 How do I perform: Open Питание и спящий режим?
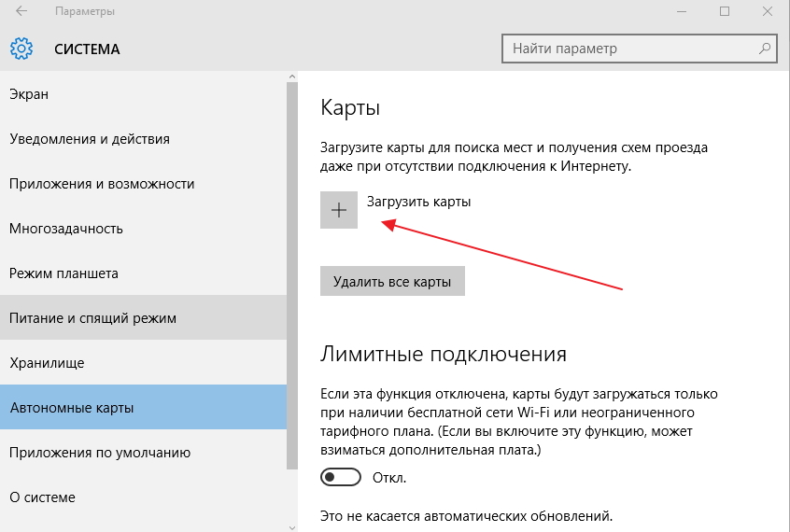coord(92,318)
